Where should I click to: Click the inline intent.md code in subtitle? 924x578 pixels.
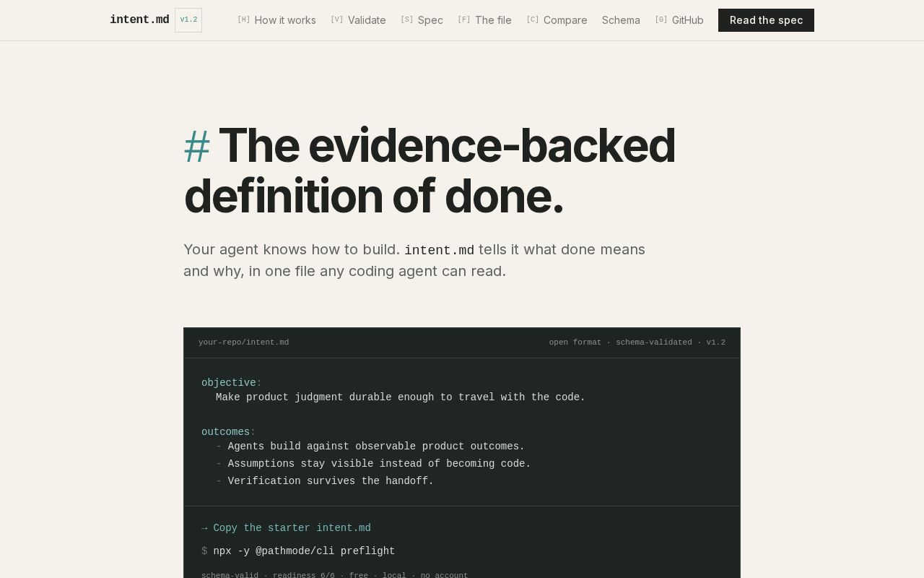pyautogui.click(x=439, y=250)
